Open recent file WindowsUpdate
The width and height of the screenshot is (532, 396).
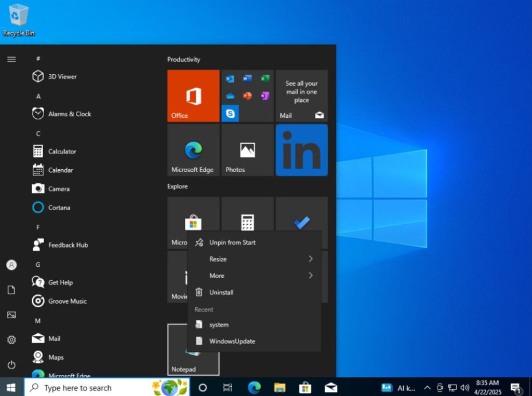point(254,341)
